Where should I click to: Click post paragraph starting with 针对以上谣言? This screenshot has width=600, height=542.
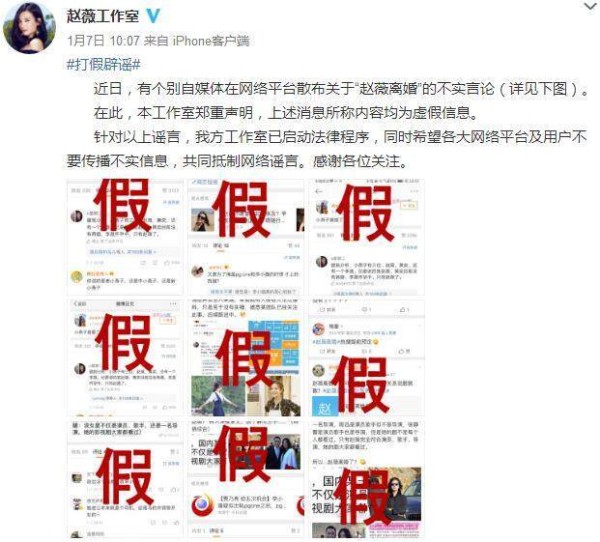(x=327, y=149)
